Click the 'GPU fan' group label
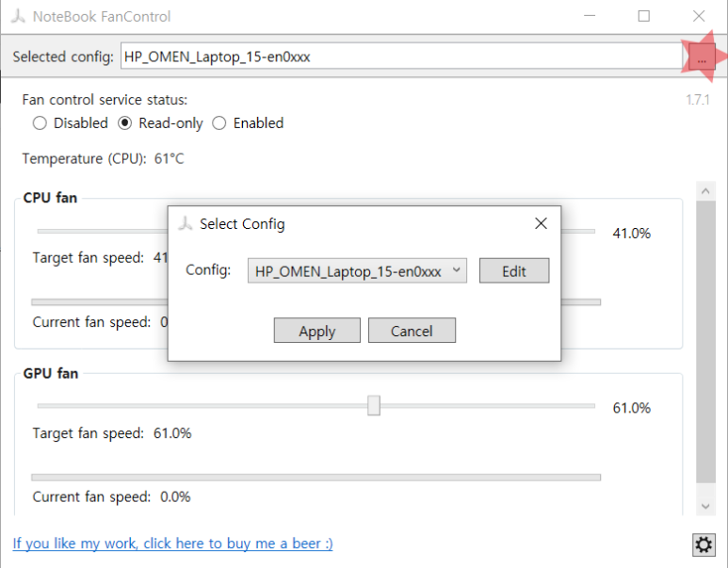Viewport: 728px width, 568px height. [51, 373]
